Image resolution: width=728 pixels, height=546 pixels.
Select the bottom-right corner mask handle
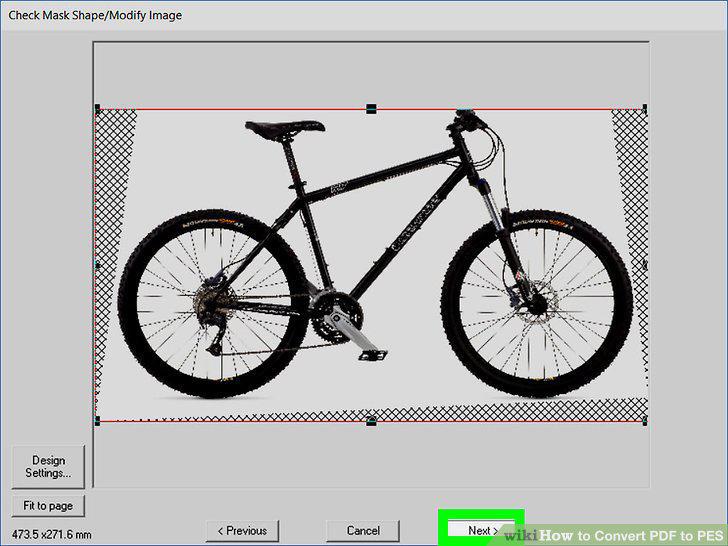[x=645, y=421]
